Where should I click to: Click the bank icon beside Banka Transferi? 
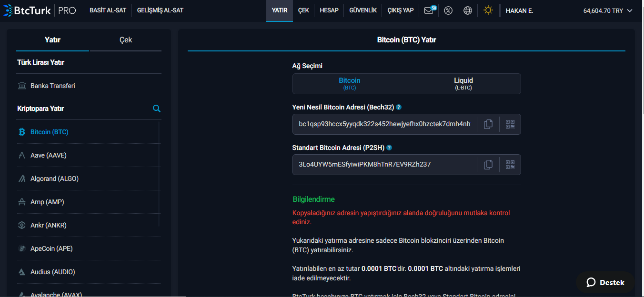tap(22, 86)
